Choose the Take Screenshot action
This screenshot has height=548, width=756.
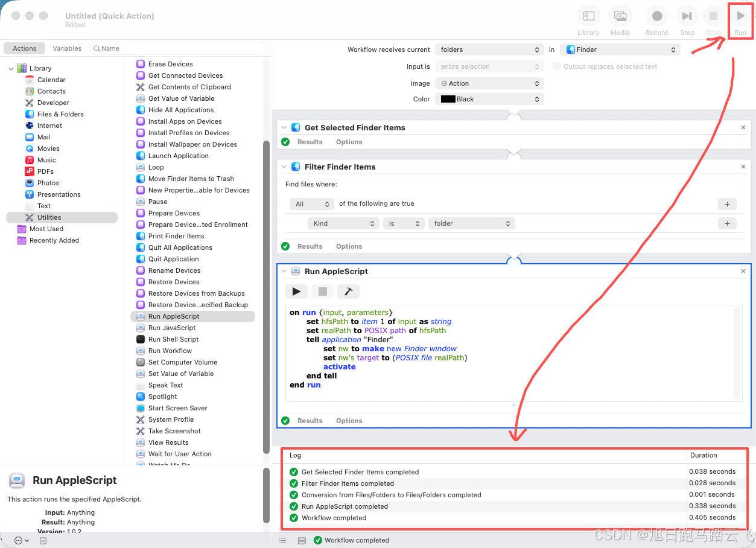174,431
